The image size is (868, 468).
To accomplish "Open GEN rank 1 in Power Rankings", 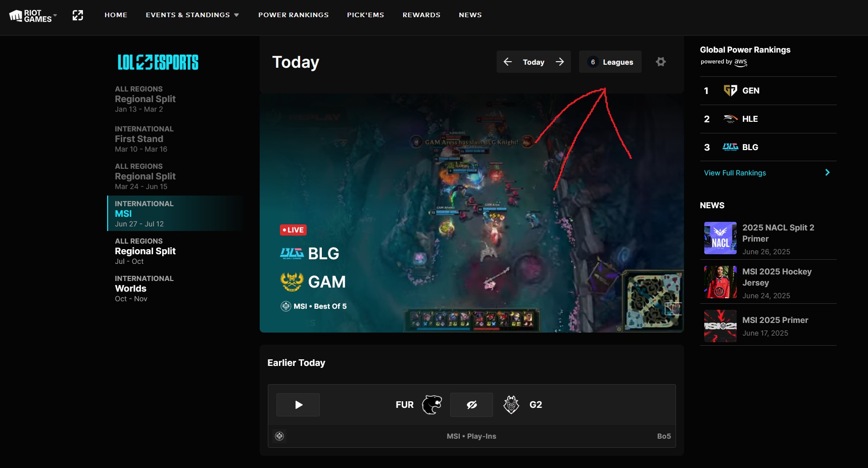I will [768, 91].
